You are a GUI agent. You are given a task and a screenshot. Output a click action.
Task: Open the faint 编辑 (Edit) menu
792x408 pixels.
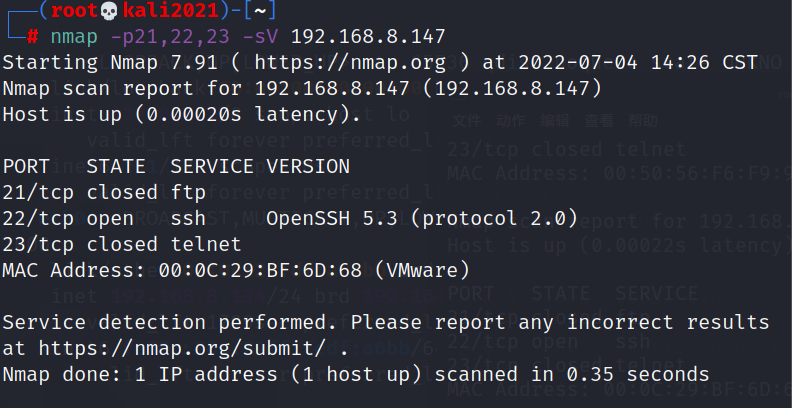(556, 120)
